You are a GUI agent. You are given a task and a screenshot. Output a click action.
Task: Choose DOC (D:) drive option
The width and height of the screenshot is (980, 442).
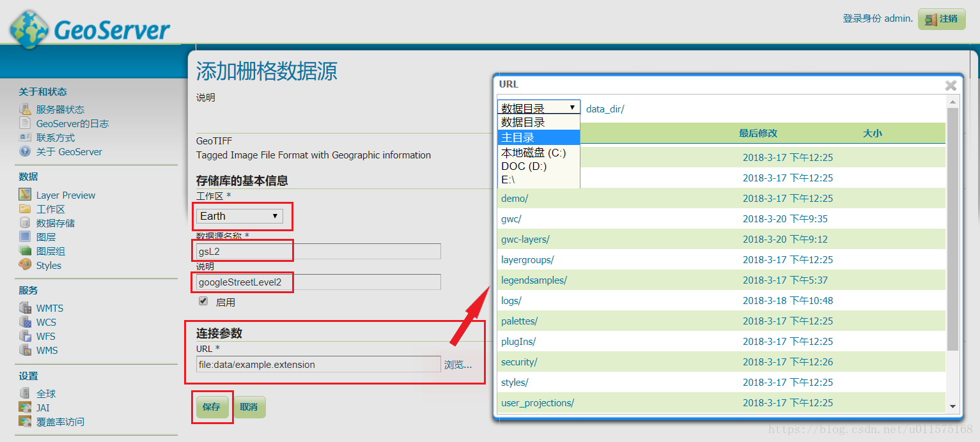[538, 166]
